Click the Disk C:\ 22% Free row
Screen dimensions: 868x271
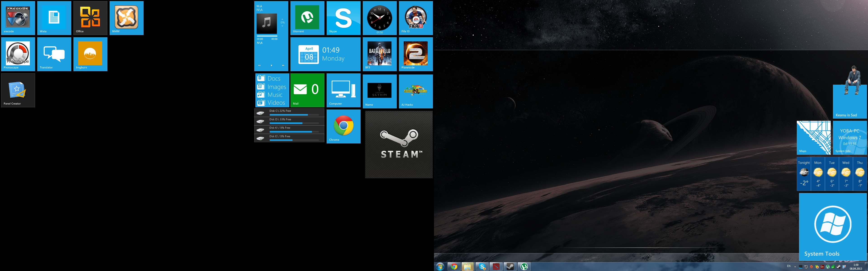click(289, 113)
